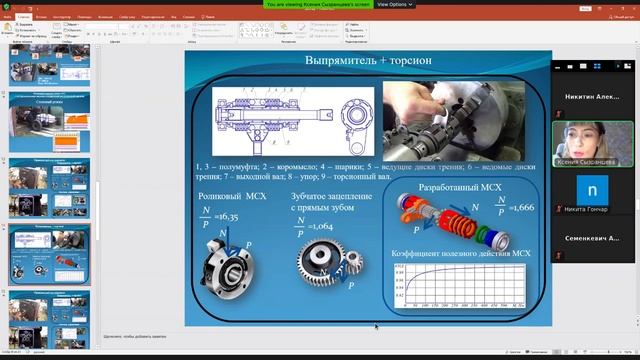Select the lathe photo on slide
The image size is (640, 360).
click(x=454, y=121)
